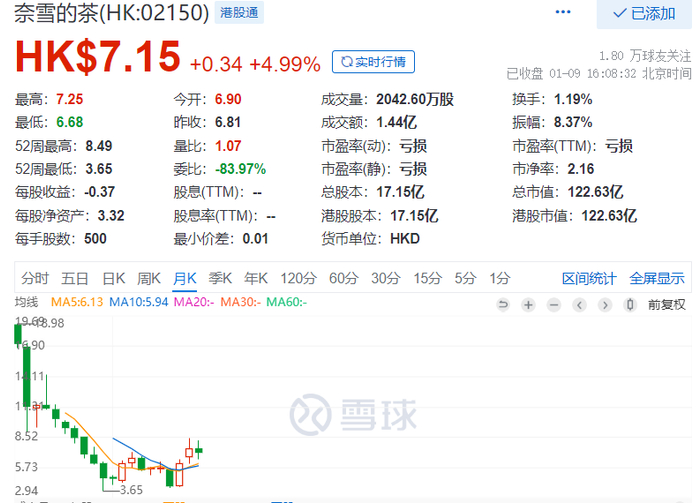Click the MA30 indicator label
The height and width of the screenshot is (503, 700).
coord(241,302)
